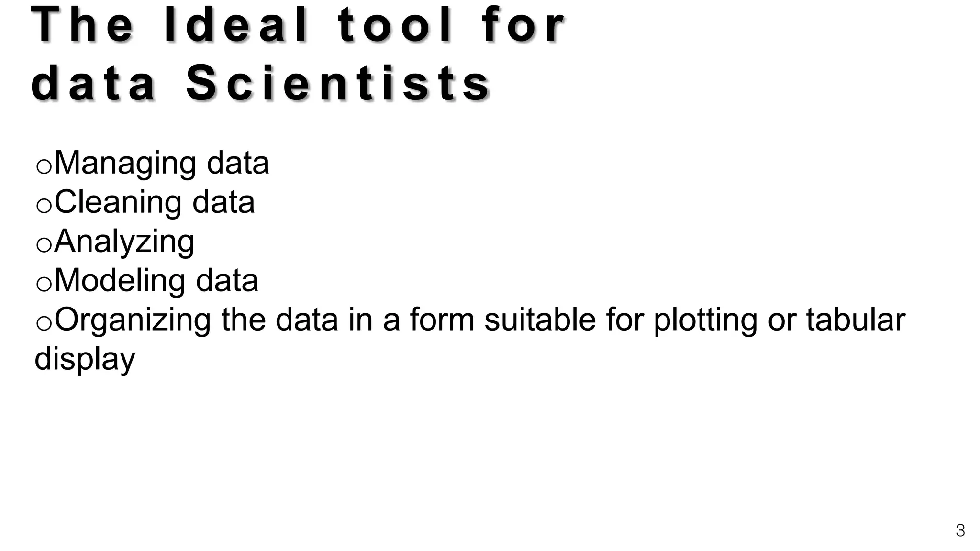Click the word 'display' on last line
Screen dimensions: 980x551
point(85,359)
